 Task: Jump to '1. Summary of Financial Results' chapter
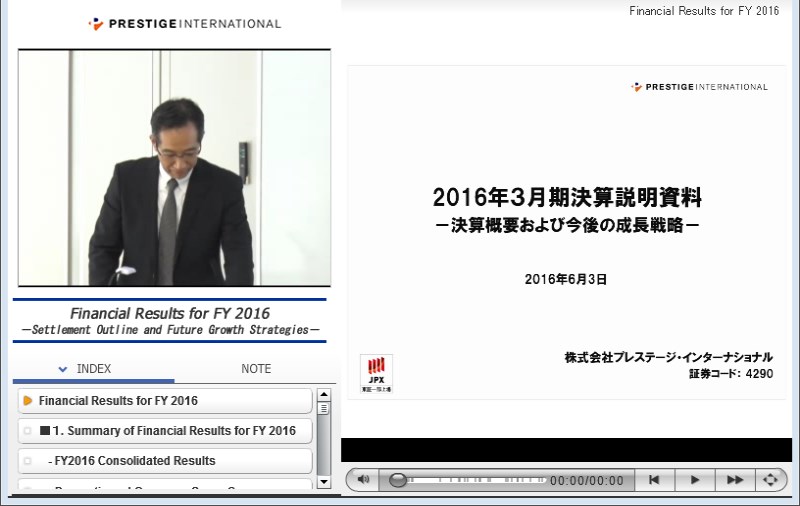tap(165, 431)
